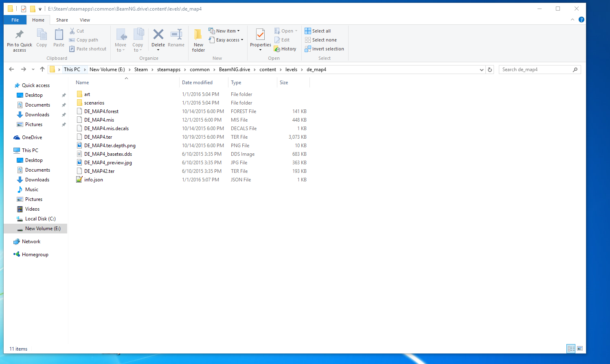Open Homegroup in the navigation pane
Image resolution: width=610 pixels, height=364 pixels.
pos(35,255)
